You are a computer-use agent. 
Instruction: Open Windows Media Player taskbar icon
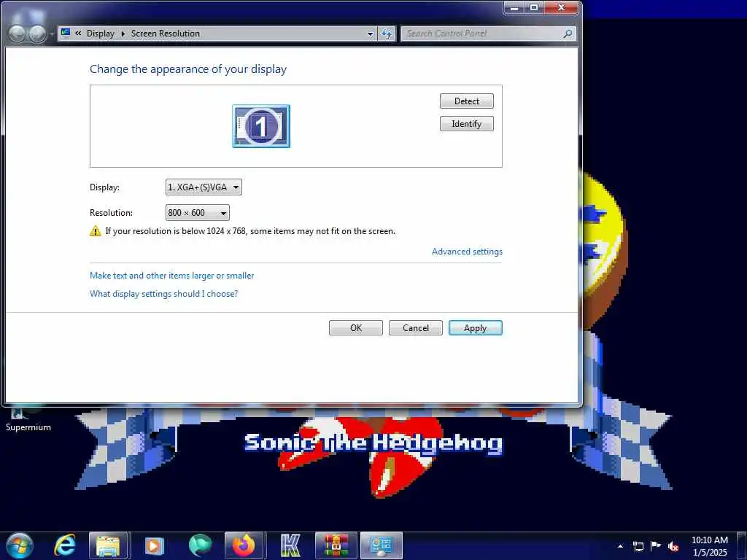click(153, 545)
